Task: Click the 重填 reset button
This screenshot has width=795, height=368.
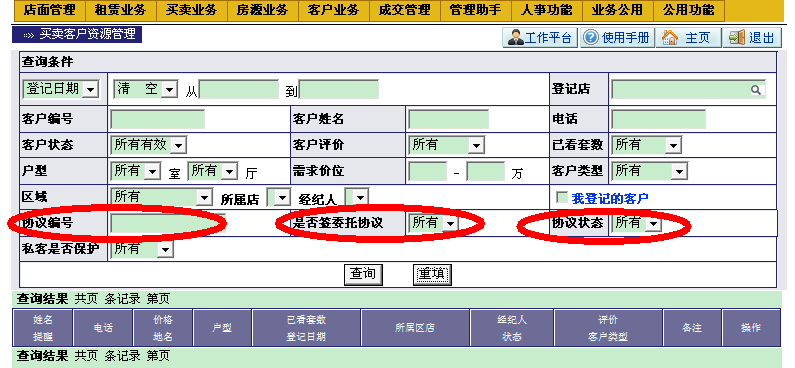Action: 432,275
